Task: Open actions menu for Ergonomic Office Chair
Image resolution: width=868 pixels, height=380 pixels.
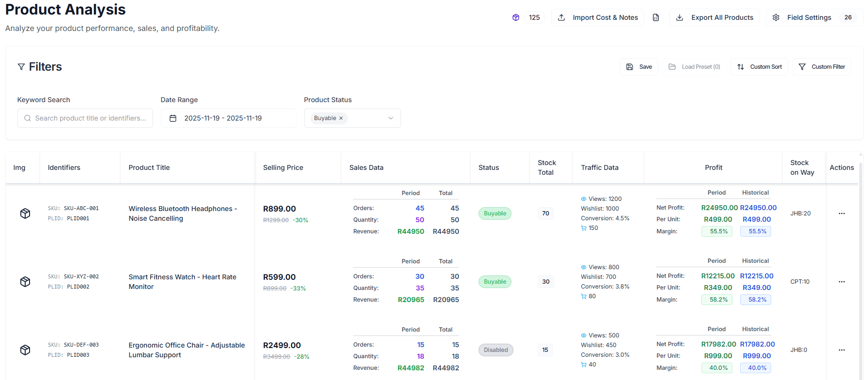Action: 841,350
